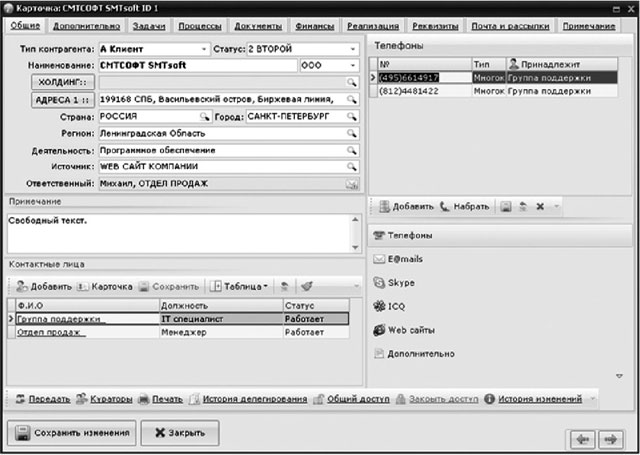Click in the Наименование field
The height and width of the screenshot is (455, 640).
198,66
